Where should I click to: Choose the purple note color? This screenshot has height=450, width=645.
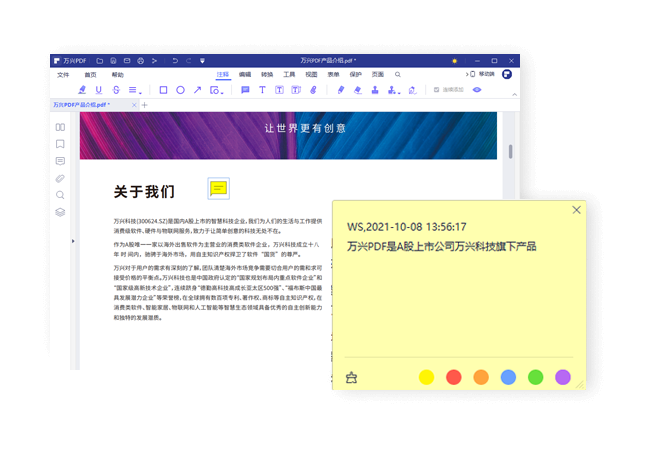pos(563,377)
